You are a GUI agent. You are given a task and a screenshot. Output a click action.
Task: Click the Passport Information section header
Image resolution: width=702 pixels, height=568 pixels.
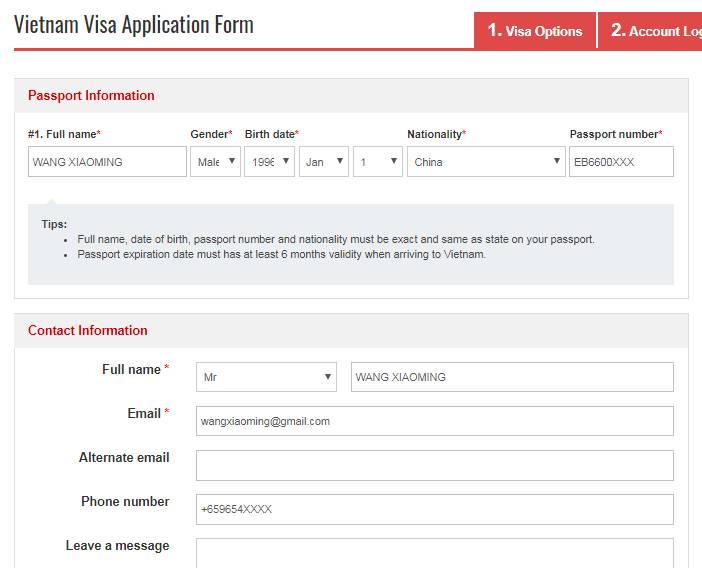91,96
